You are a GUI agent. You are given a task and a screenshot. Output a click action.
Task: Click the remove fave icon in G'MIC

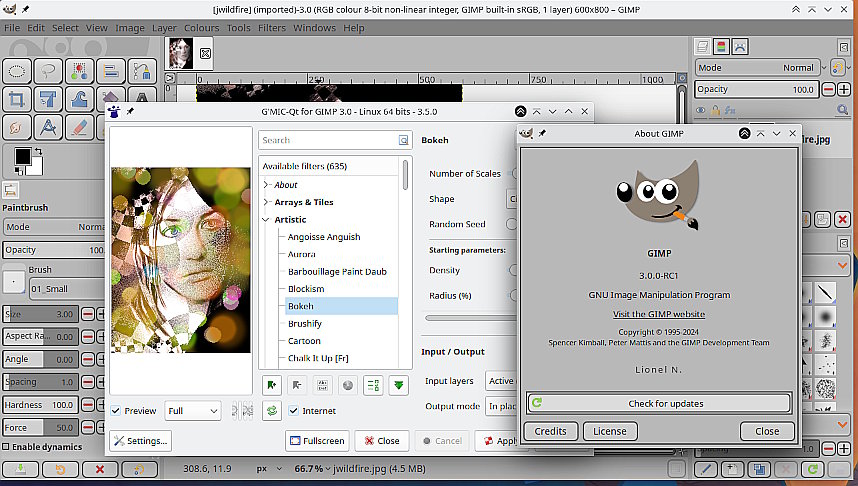tap(297, 385)
